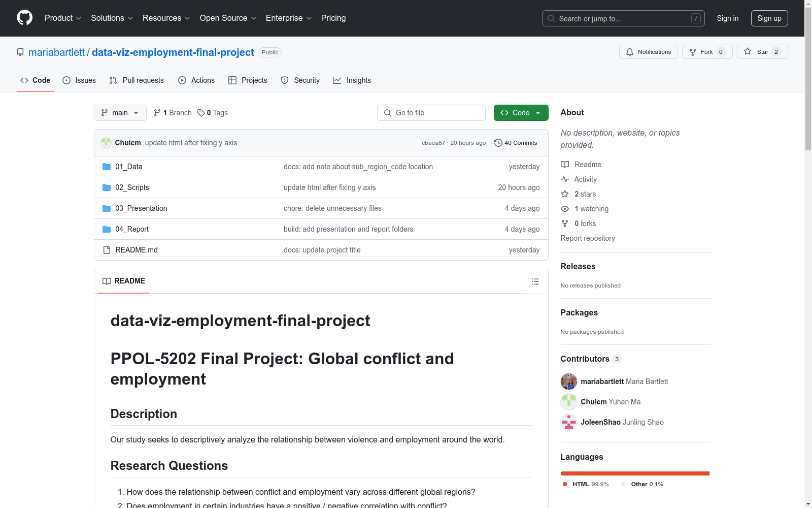The width and height of the screenshot is (812, 508).
Task: Expand the Open Source menu
Action: tap(228, 18)
